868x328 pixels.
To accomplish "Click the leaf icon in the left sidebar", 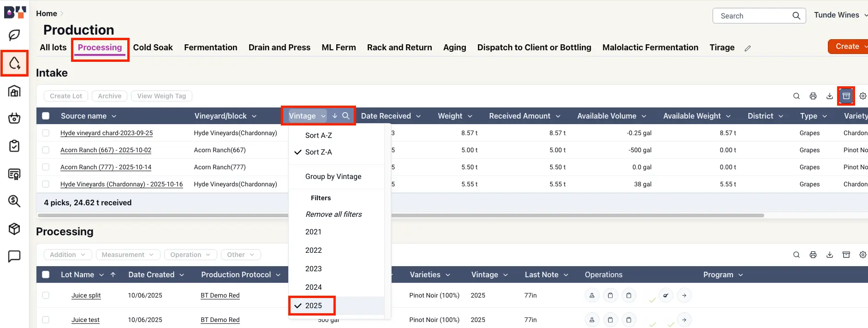I will (14, 35).
